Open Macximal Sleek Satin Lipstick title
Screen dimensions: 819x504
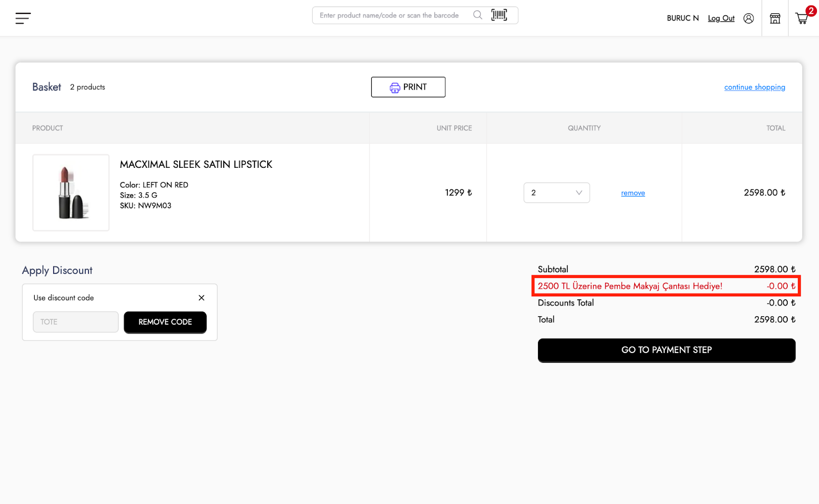click(196, 164)
